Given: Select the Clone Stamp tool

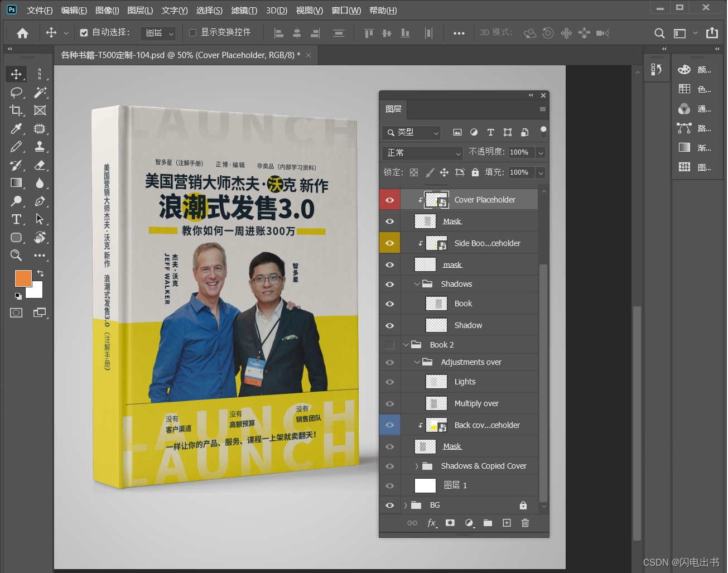Looking at the screenshot, I should click(x=40, y=147).
